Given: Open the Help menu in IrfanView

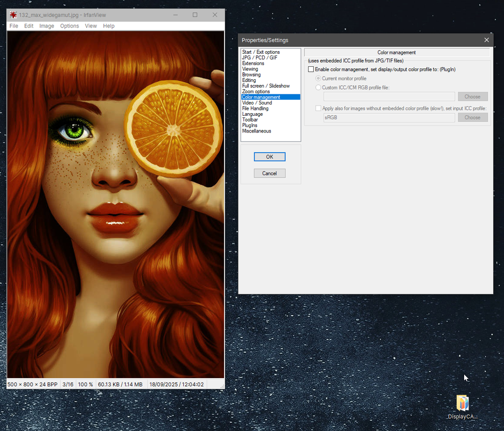Looking at the screenshot, I should (109, 26).
